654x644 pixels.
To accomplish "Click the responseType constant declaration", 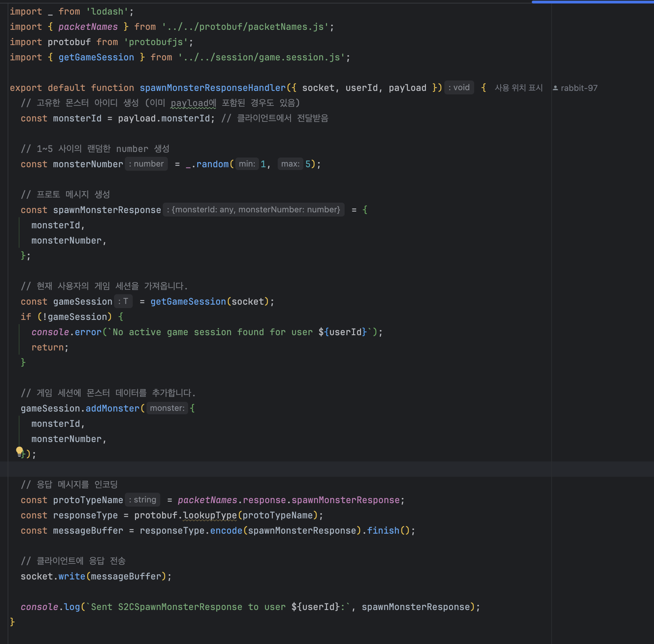I will click(x=85, y=516).
